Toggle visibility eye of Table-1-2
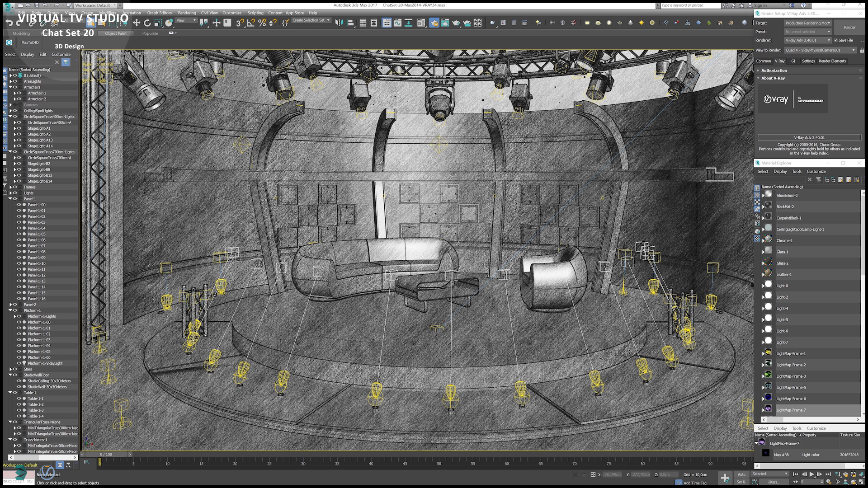This screenshot has width=868, height=488. (x=19, y=404)
